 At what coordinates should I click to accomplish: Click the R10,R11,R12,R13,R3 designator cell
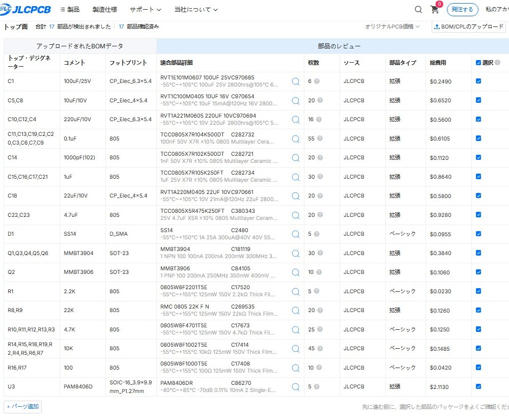point(31,330)
